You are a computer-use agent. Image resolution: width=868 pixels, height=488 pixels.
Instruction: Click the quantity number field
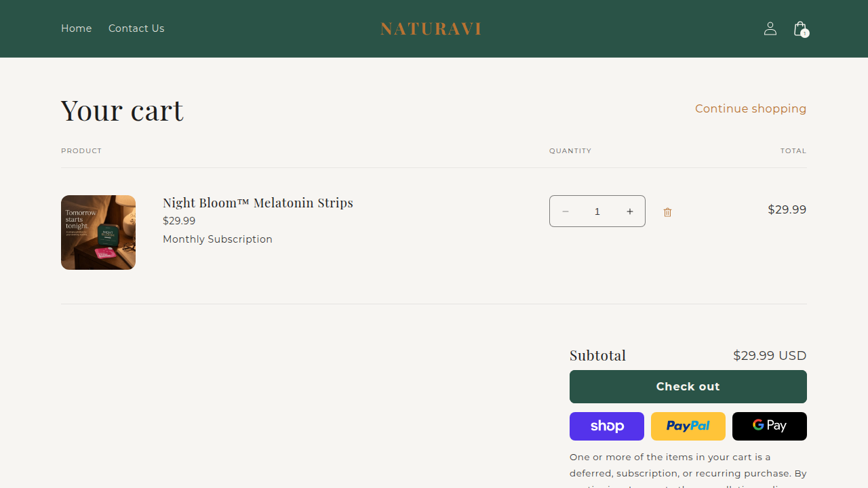point(597,211)
